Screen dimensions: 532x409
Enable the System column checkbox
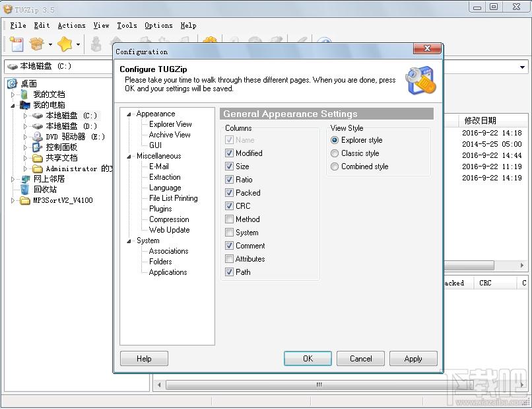(229, 233)
